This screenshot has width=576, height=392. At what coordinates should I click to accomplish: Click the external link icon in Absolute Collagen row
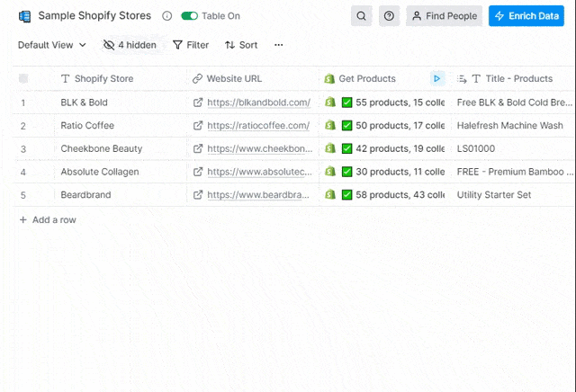click(198, 172)
